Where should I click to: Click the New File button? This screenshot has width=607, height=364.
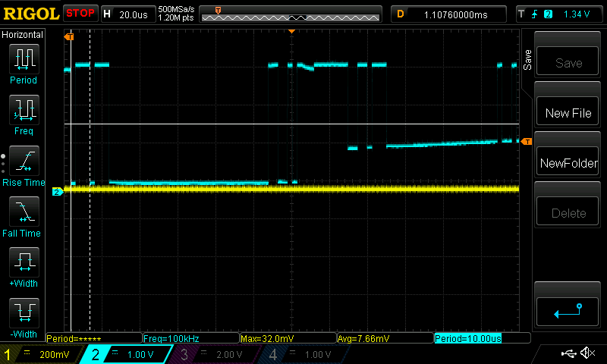point(568,112)
